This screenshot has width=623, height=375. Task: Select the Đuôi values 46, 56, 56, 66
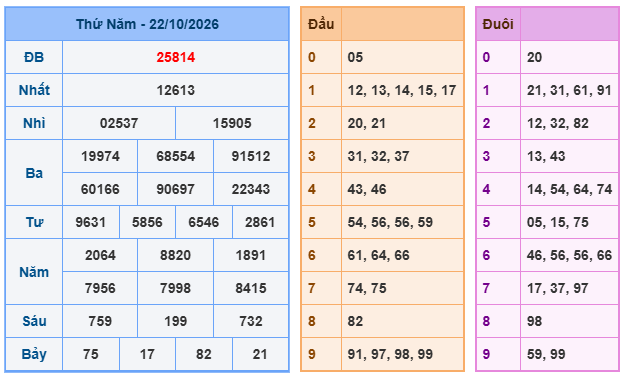tap(569, 255)
